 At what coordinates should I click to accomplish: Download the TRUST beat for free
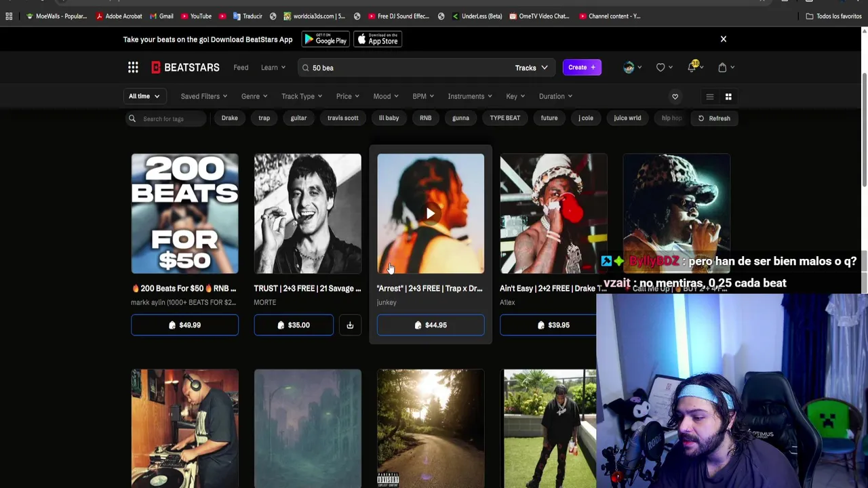click(x=350, y=325)
